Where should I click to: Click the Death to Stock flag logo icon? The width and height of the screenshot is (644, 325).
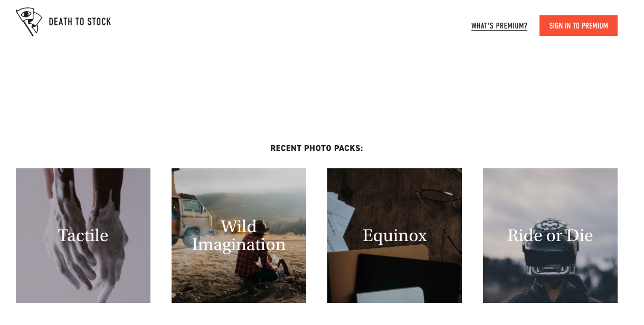click(29, 22)
